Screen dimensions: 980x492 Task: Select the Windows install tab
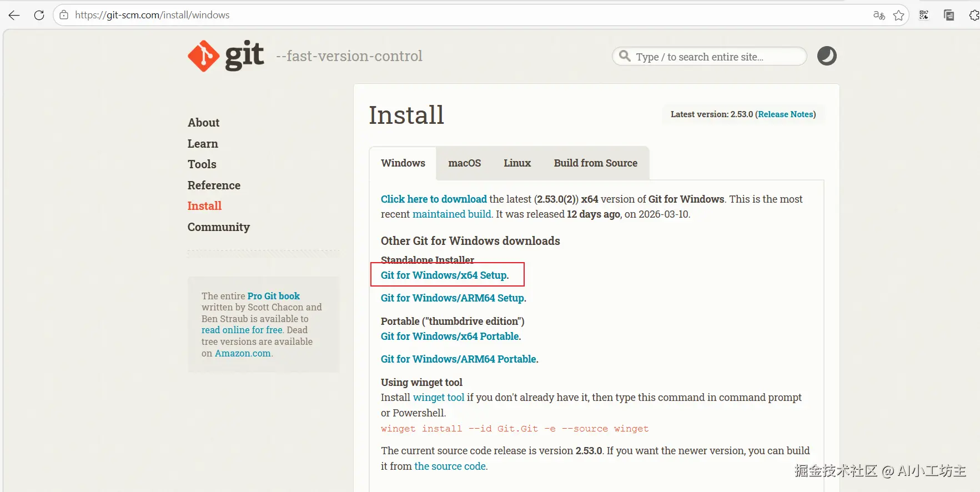(x=403, y=163)
